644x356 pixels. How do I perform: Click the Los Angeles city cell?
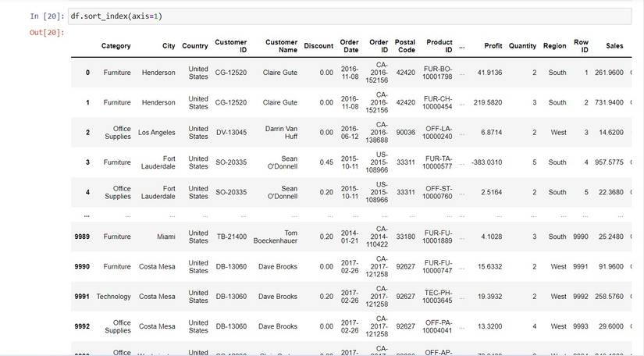click(x=156, y=133)
